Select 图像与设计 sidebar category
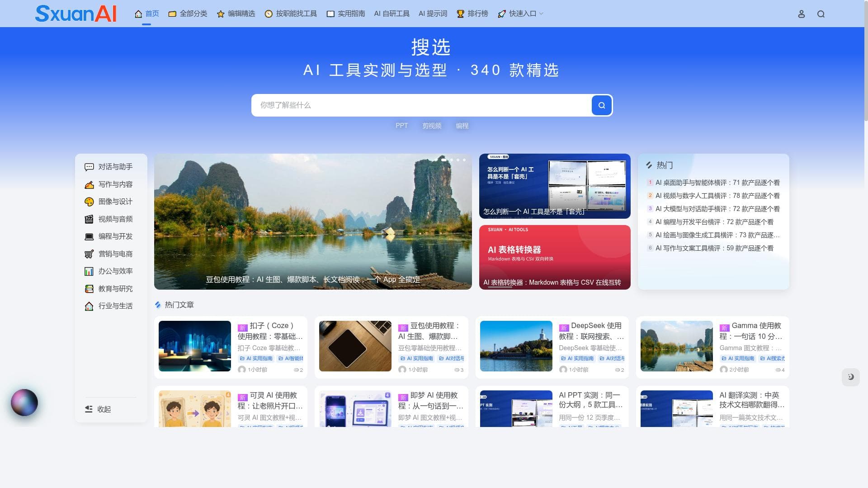Viewport: 868px width, 488px height. click(x=108, y=202)
